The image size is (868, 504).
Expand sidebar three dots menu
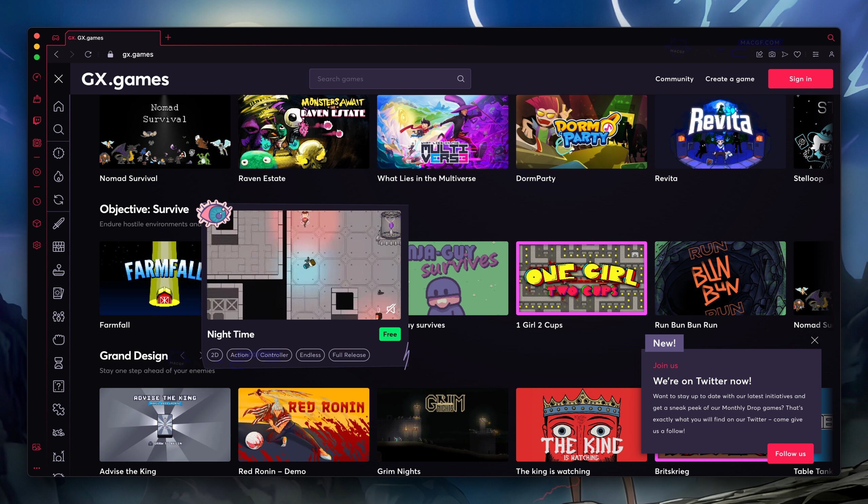coord(37,468)
